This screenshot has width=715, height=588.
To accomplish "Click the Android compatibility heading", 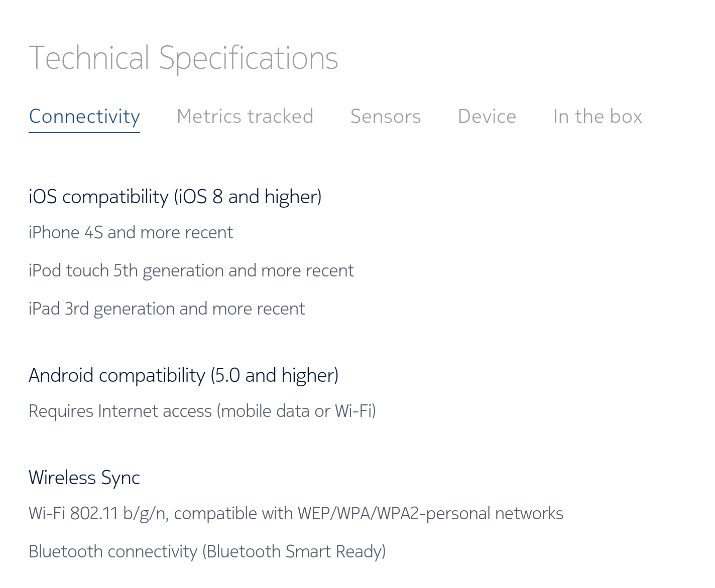I will [x=184, y=375].
